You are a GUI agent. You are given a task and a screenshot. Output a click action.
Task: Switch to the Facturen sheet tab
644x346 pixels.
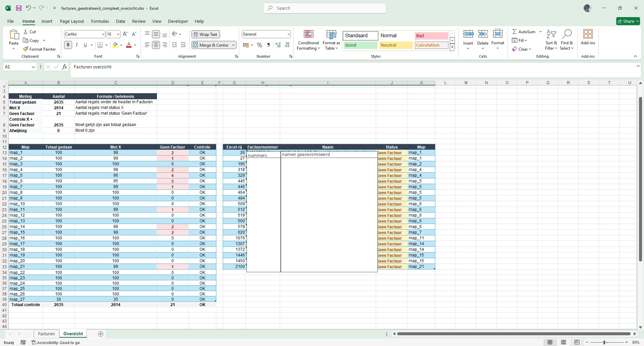(x=46, y=334)
